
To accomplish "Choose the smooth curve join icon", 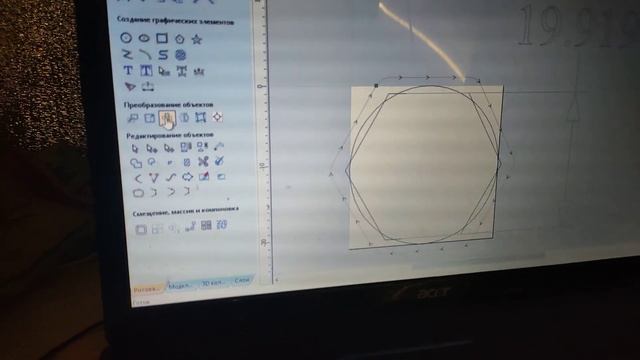I will click(x=171, y=177).
